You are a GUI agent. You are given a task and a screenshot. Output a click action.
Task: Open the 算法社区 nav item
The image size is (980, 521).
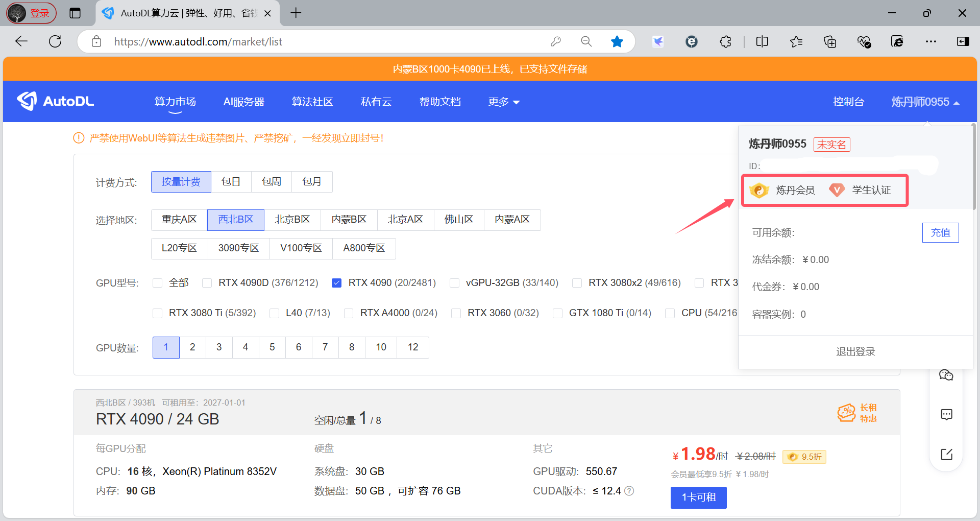coord(312,102)
